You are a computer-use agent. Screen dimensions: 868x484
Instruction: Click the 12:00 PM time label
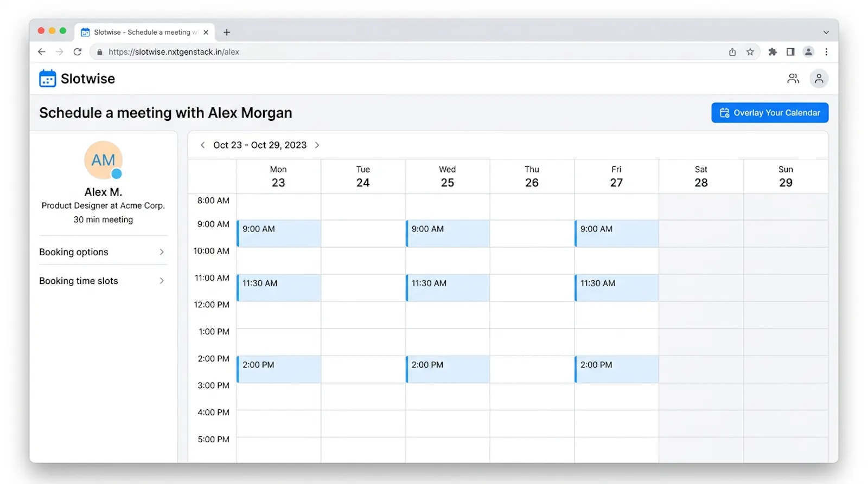(212, 305)
